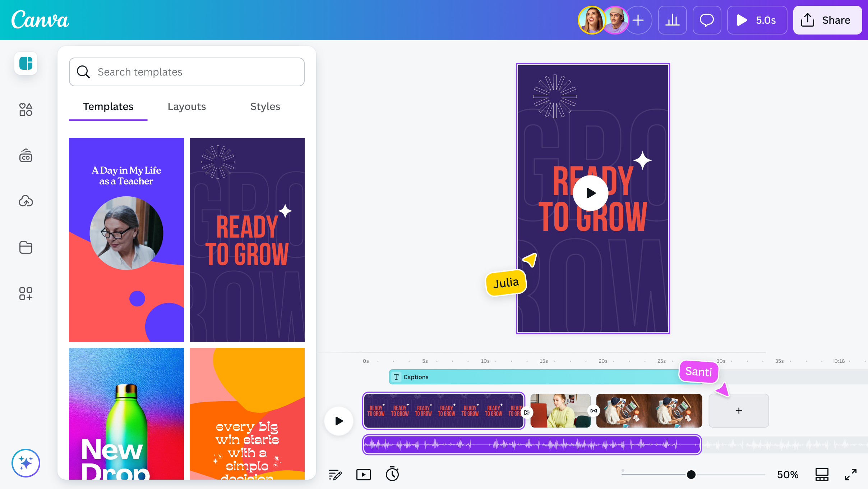This screenshot has height=489, width=868.
Task: Open the comments panel
Action: [x=707, y=20]
